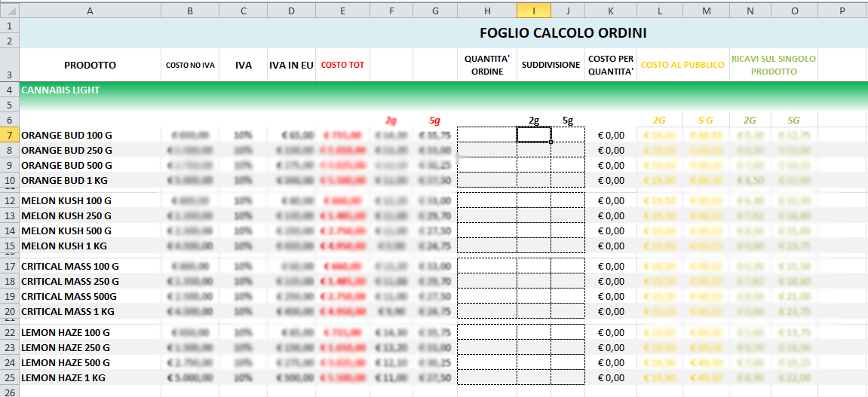This screenshot has height=397, width=868.
Task: Select the CRITICAL MASS 500G cell
Action: (x=90, y=296)
